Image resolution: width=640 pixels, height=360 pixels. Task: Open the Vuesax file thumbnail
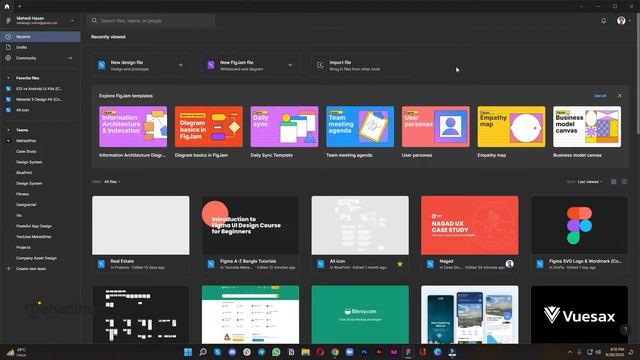[x=579, y=315]
